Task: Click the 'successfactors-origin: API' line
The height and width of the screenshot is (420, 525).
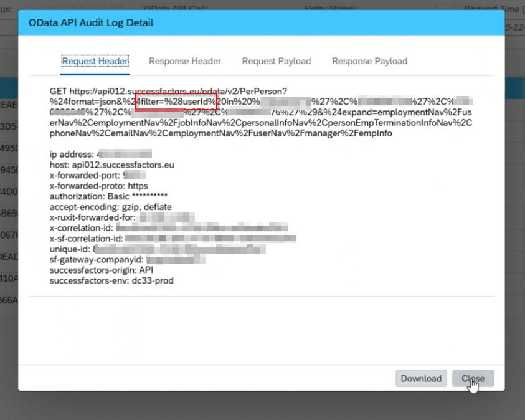Action: (102, 270)
